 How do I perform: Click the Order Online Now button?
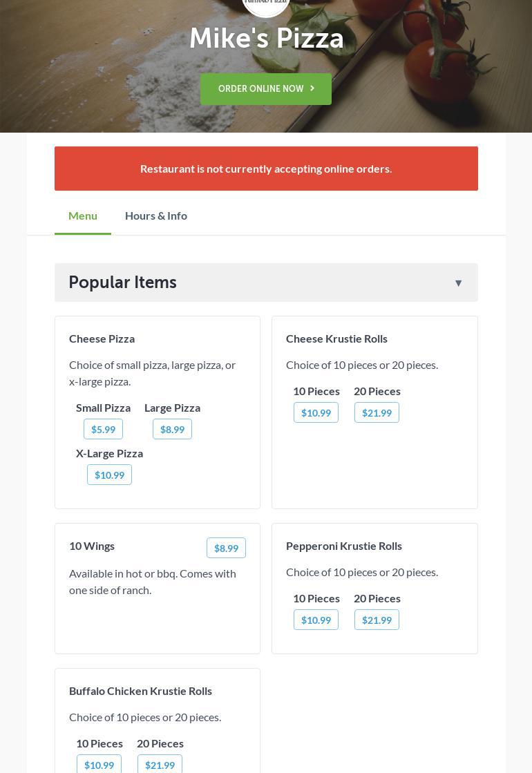coord(266,89)
